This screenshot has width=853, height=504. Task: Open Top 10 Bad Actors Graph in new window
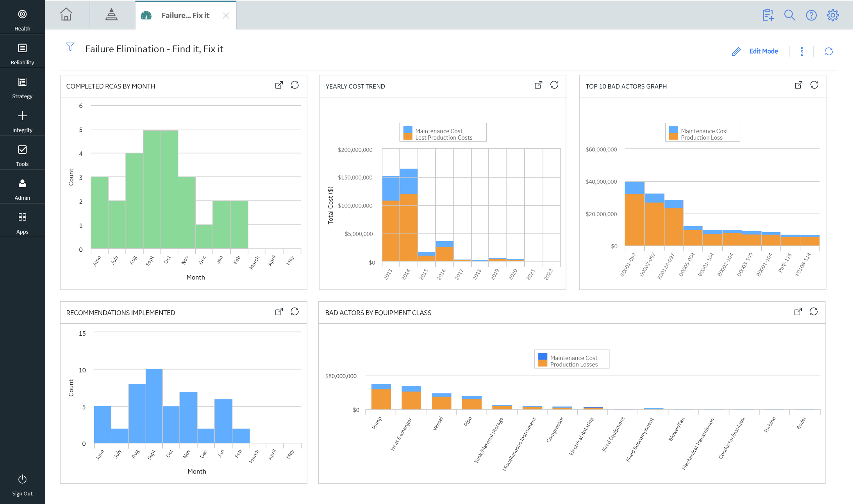pyautogui.click(x=798, y=85)
